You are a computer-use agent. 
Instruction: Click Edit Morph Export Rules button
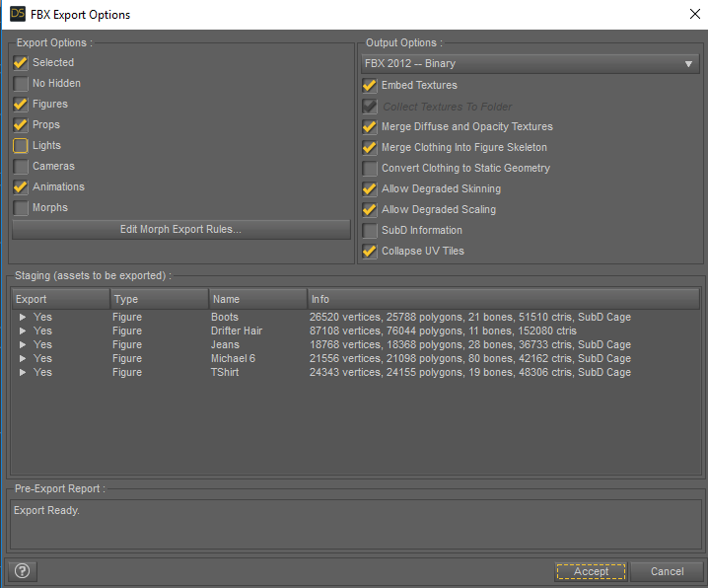click(181, 230)
